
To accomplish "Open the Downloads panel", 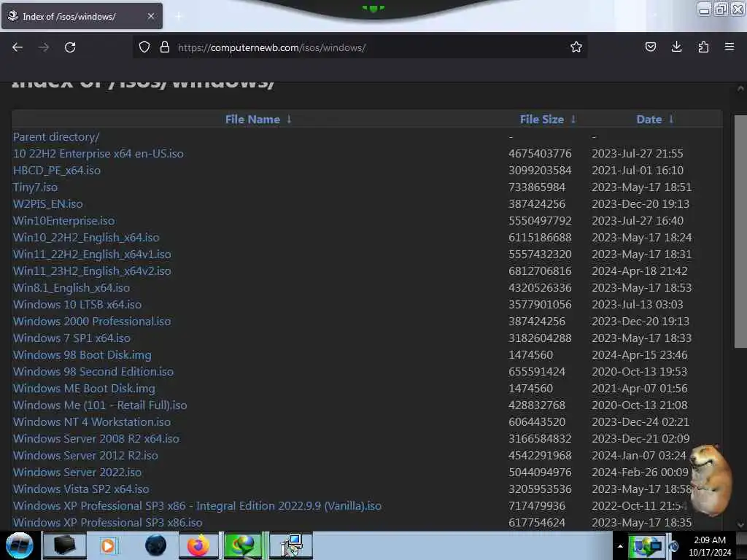I will tap(676, 47).
